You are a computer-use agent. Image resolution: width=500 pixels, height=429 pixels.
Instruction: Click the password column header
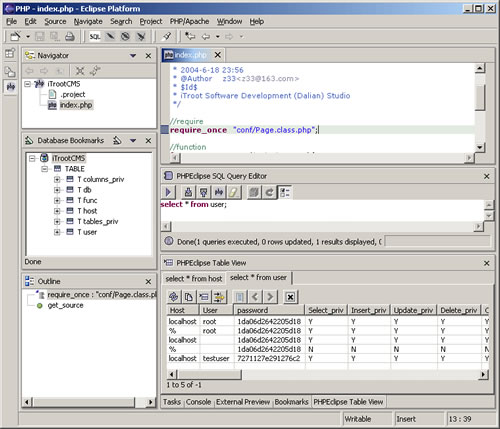[269, 310]
